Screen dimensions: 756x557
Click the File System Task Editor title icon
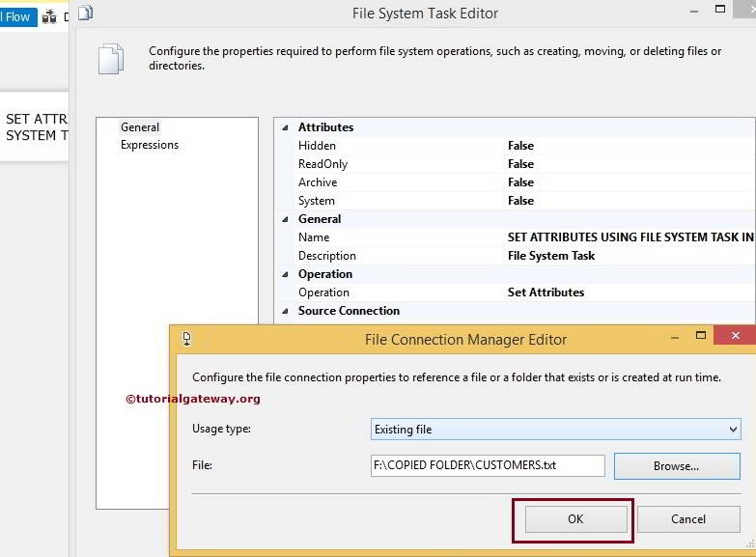pyautogui.click(x=85, y=14)
